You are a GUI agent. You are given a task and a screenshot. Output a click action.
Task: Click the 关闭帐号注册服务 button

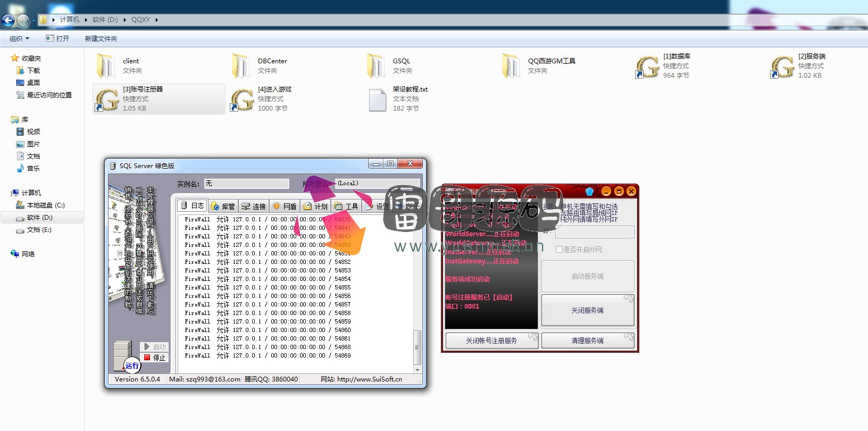pos(491,341)
